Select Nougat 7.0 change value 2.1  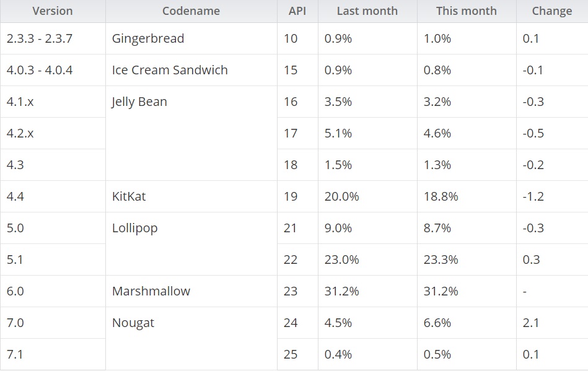tap(552, 323)
